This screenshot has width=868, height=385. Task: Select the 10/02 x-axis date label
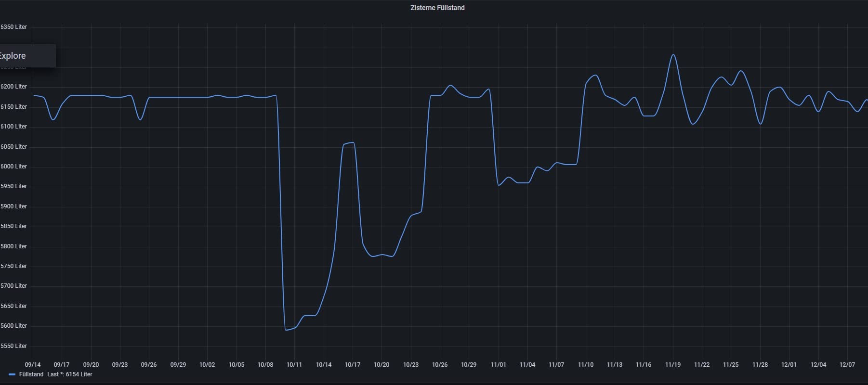point(207,365)
